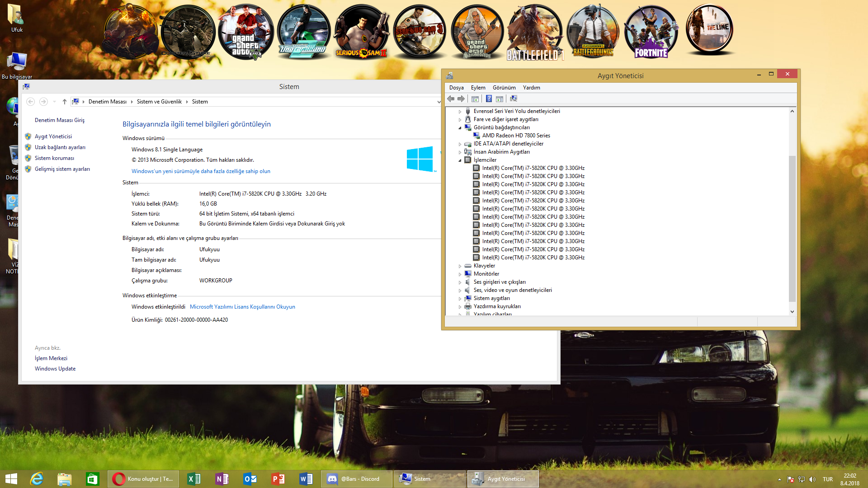This screenshot has height=488, width=868.
Task: Open OneNote from the taskbar
Action: [222, 479]
